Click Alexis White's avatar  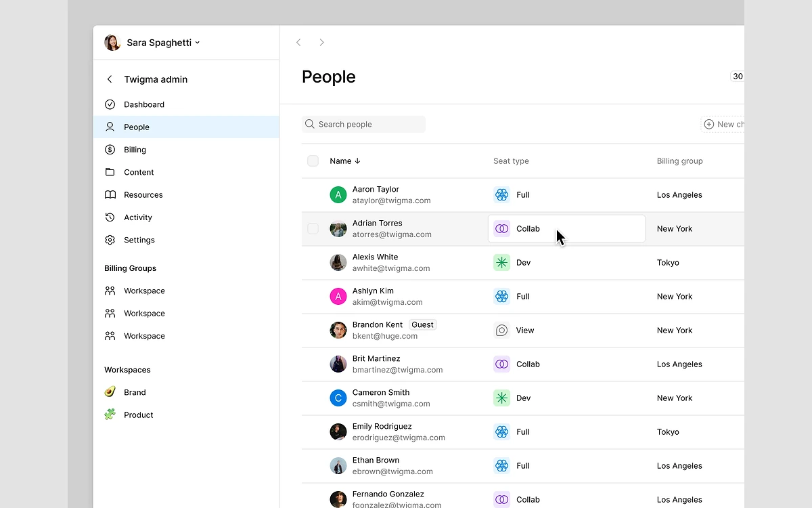tap(338, 263)
